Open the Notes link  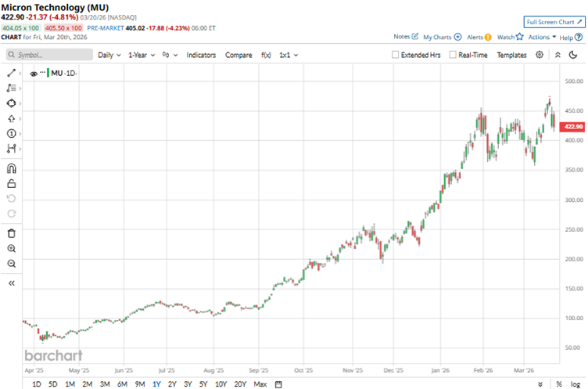coord(402,37)
